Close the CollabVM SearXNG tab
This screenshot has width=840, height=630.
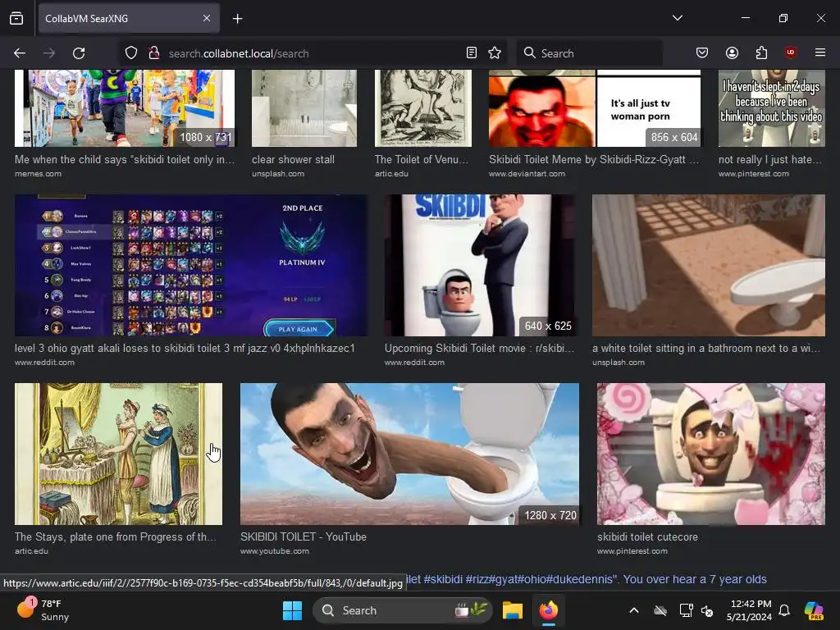click(207, 18)
